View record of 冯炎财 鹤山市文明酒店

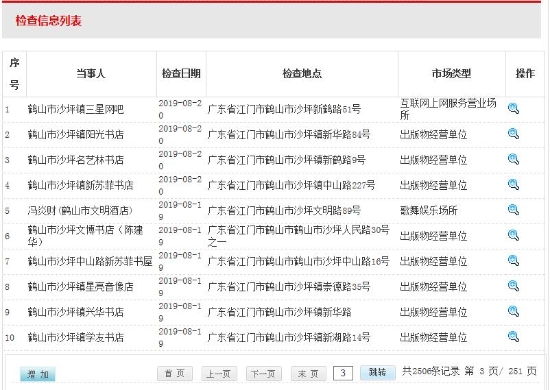[513, 210]
